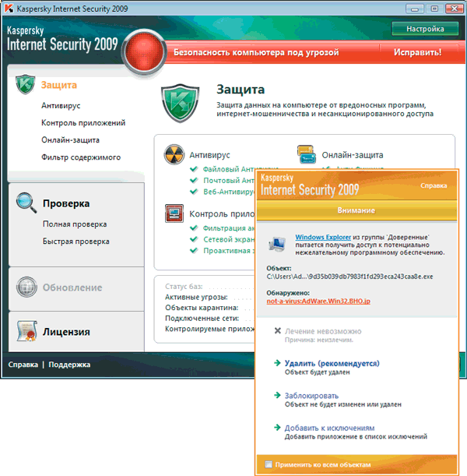Click the green checkmark beside Сетевой экран
Screen dimensions: 467x476
[x=194, y=239]
